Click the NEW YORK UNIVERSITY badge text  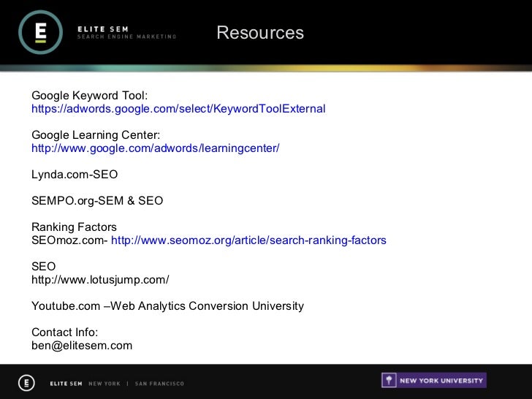[x=441, y=381]
